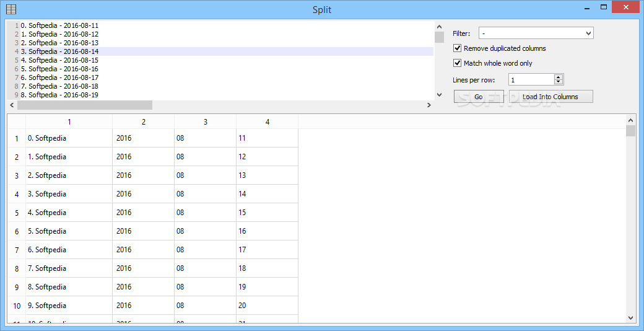Click scroll-down arrow of text editor
Screen dimensions: 644x331
(x=440, y=95)
